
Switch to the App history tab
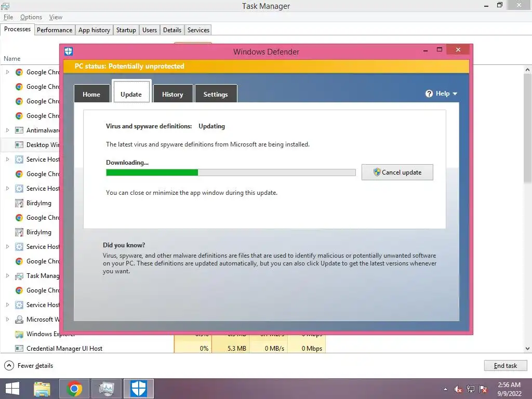[x=95, y=30]
